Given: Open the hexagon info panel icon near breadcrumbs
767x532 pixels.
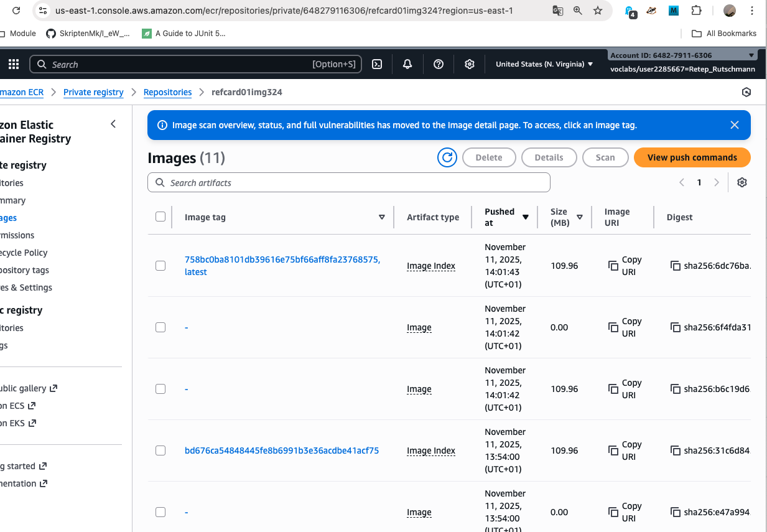Looking at the screenshot, I should 746,92.
